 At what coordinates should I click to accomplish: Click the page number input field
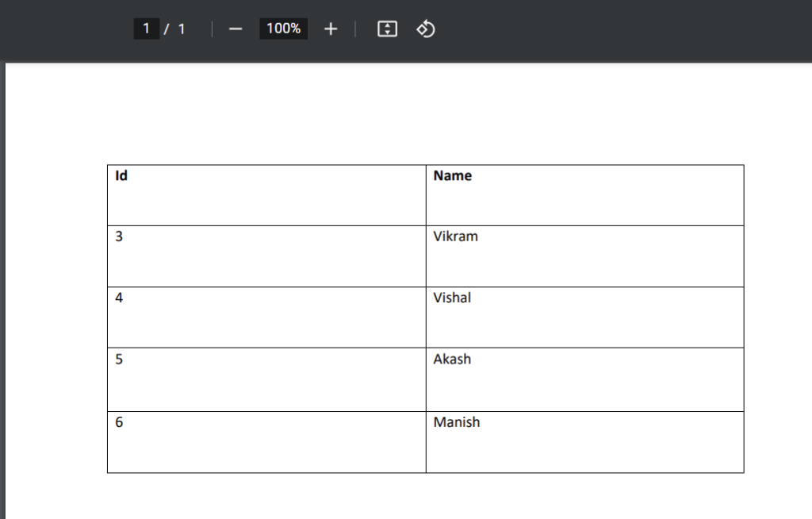click(146, 29)
